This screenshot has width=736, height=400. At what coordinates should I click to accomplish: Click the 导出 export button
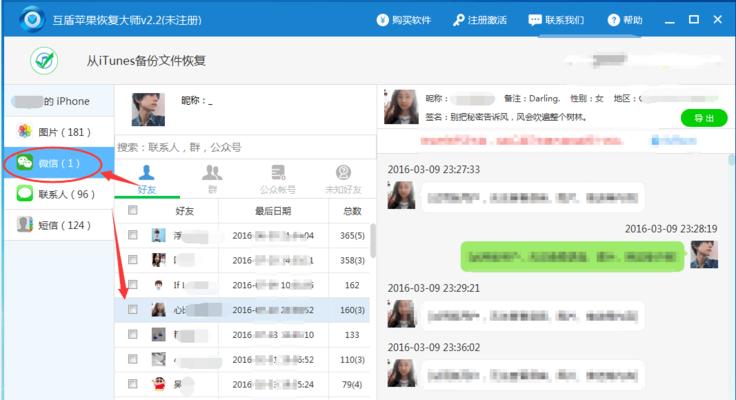pos(704,118)
